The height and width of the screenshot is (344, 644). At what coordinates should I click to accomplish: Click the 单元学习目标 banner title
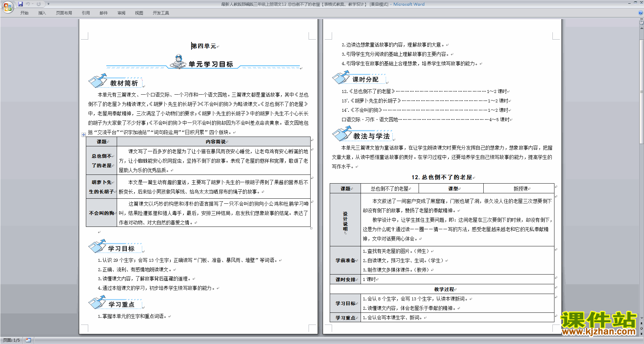click(x=211, y=64)
